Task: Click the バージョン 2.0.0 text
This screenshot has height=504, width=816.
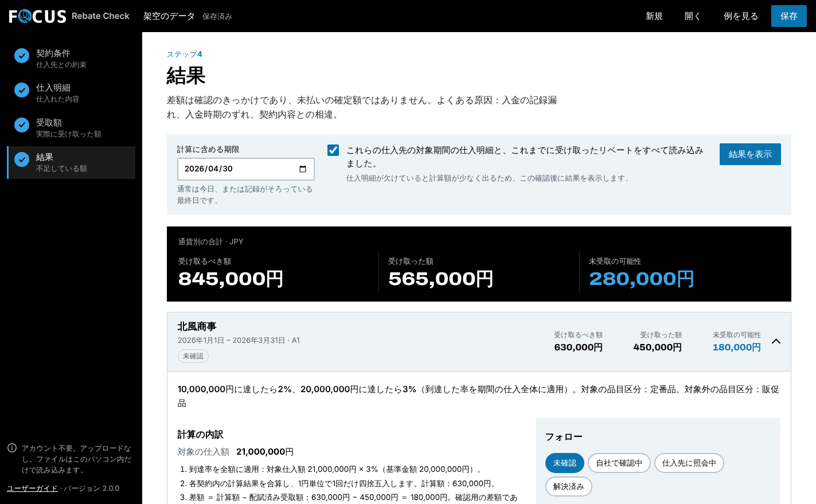Action: 92,489
